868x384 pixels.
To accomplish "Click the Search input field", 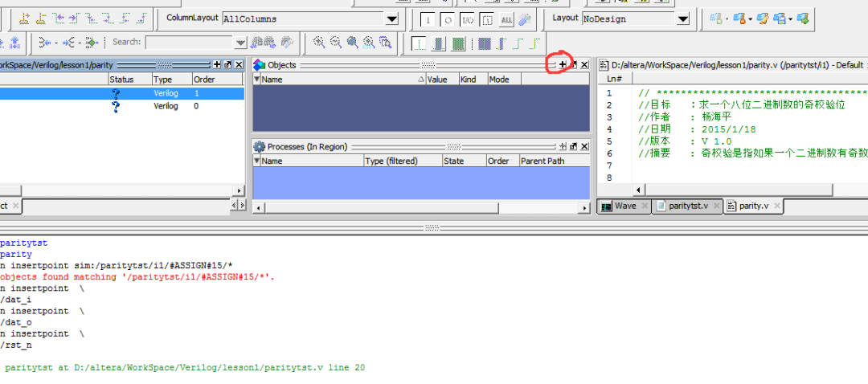I will [190, 42].
